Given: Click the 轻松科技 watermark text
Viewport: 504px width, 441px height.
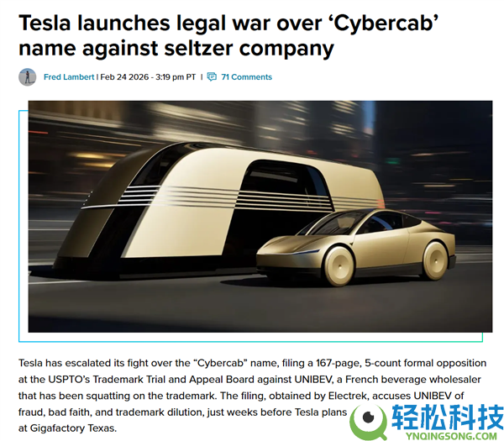Looking at the screenshot, I should coord(448,417).
